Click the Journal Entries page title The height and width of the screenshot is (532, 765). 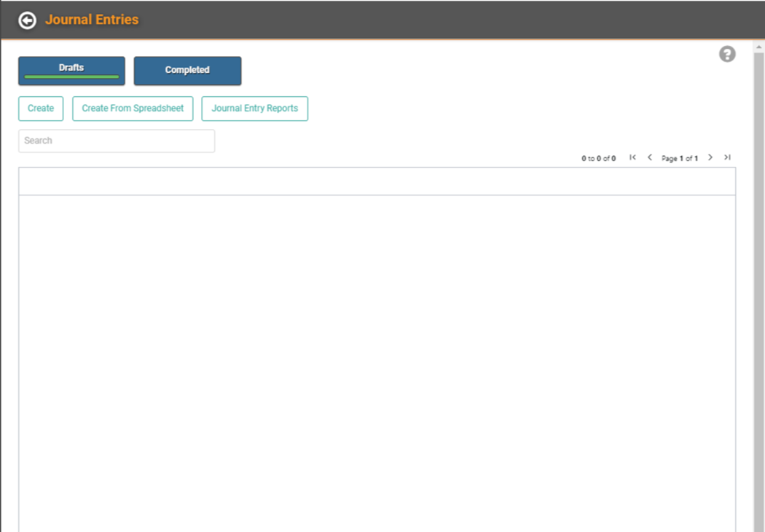[92, 20]
